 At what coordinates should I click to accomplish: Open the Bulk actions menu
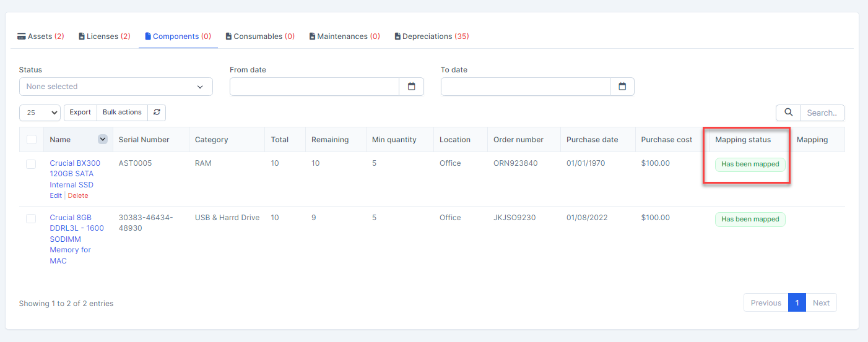(122, 113)
